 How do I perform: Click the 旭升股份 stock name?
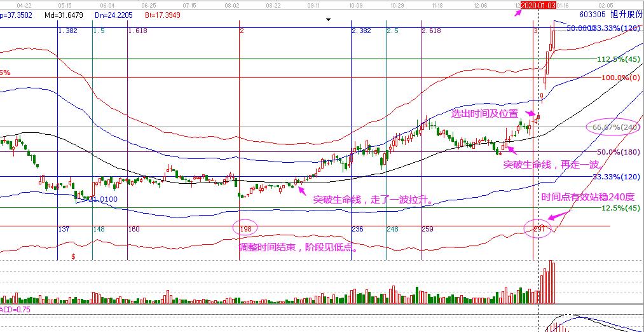[x=627, y=14]
